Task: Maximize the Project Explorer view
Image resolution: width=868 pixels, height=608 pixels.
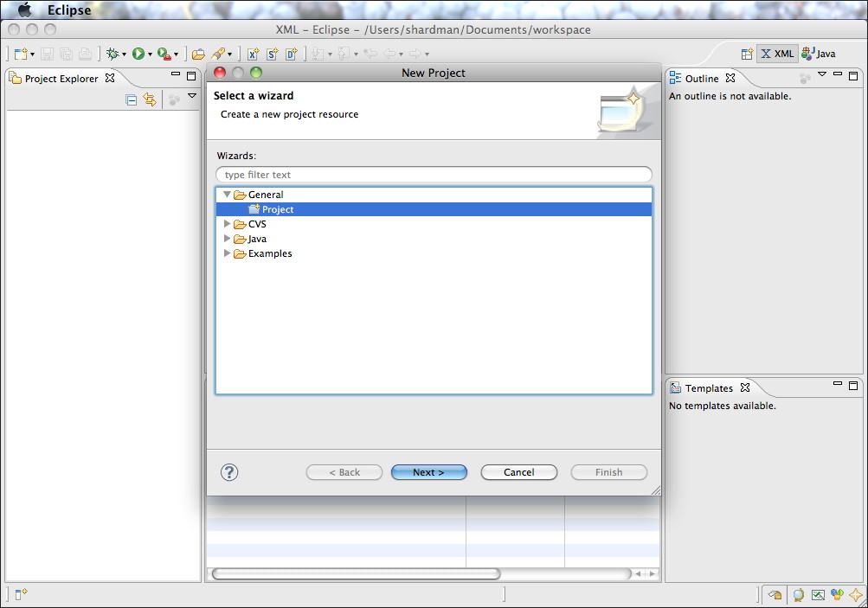Action: 191,76
